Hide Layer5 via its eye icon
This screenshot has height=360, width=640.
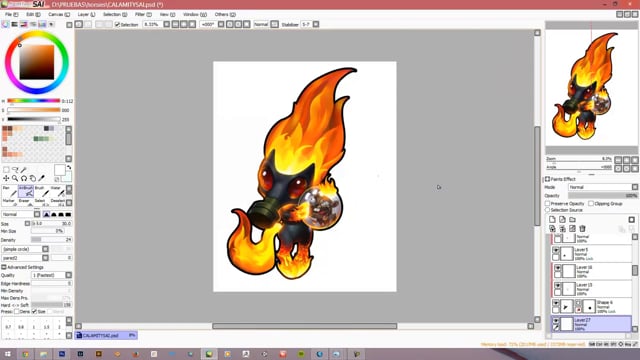[556, 250]
